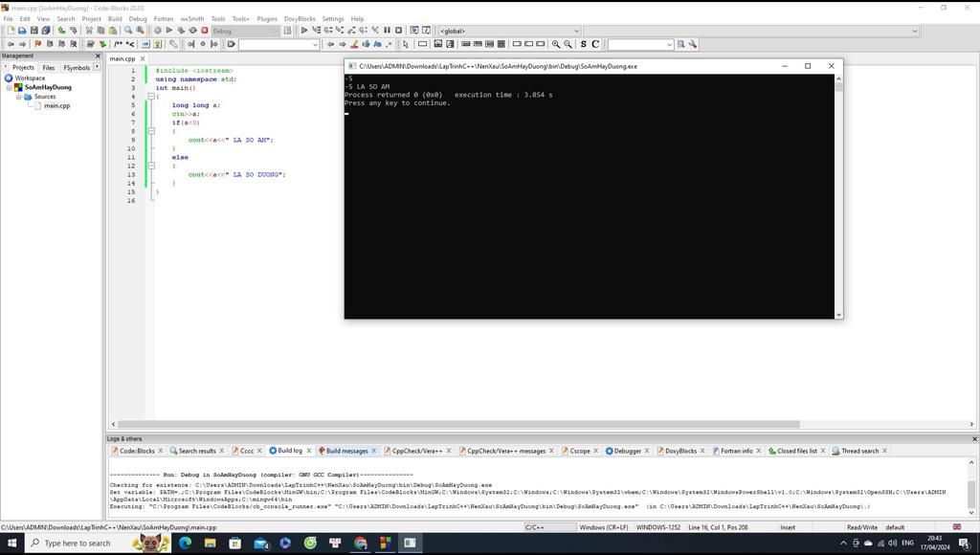Close the main.cpp editor tab
The width and height of the screenshot is (980, 555).
point(143,58)
